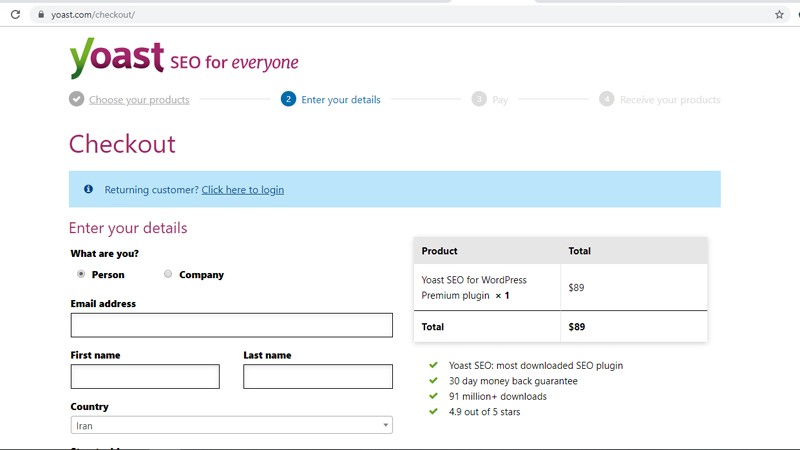
Task: Click into the Last name field
Action: coord(318,376)
